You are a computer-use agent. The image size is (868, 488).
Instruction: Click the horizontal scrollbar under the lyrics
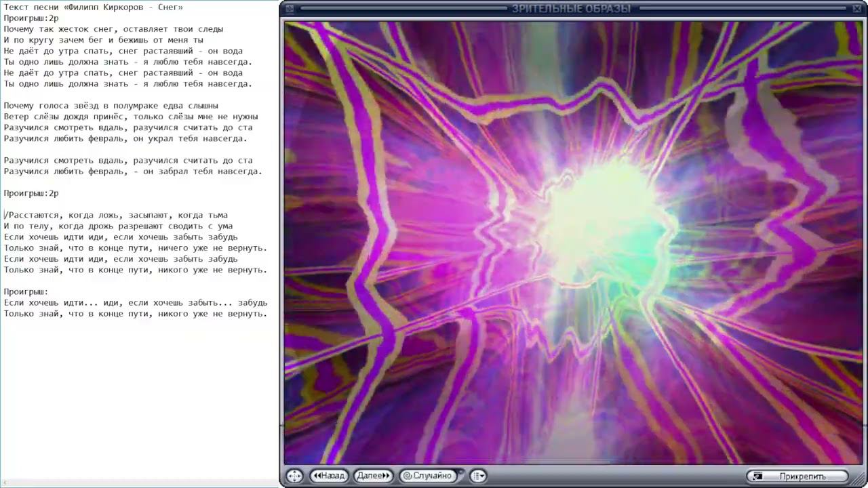click(x=139, y=483)
